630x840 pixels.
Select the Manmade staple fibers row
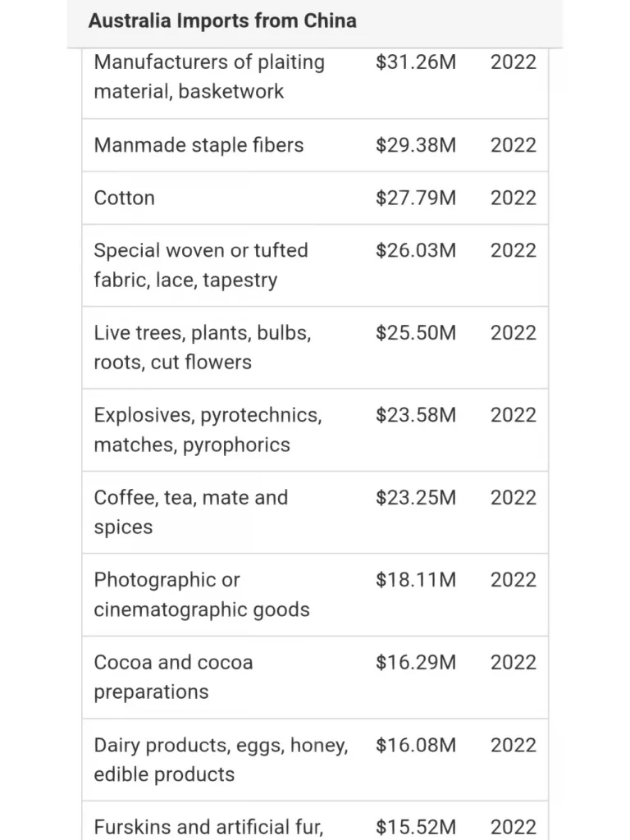click(315, 145)
